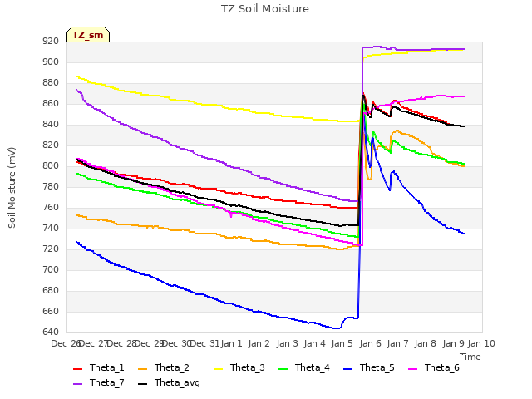Viewport: 532px width, 399px height.
Task: Click the TZ_sm label tag
Action: coord(88,35)
